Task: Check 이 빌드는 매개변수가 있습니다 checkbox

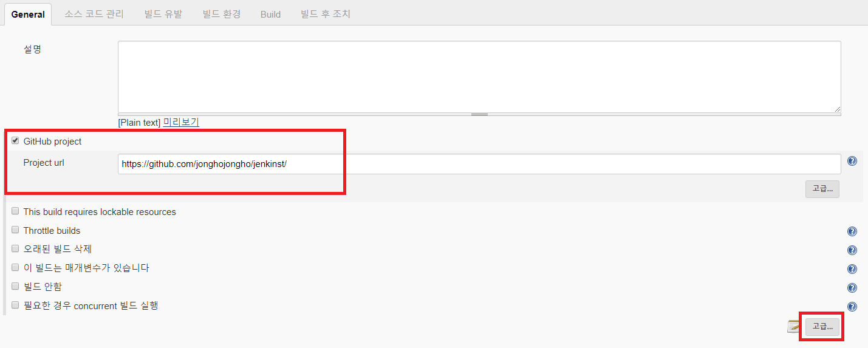Action: click(15, 267)
